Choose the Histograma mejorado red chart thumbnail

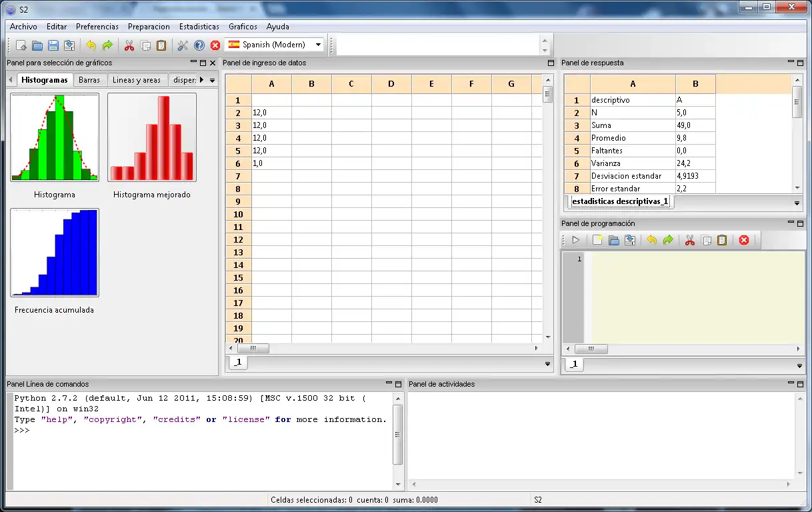point(152,137)
